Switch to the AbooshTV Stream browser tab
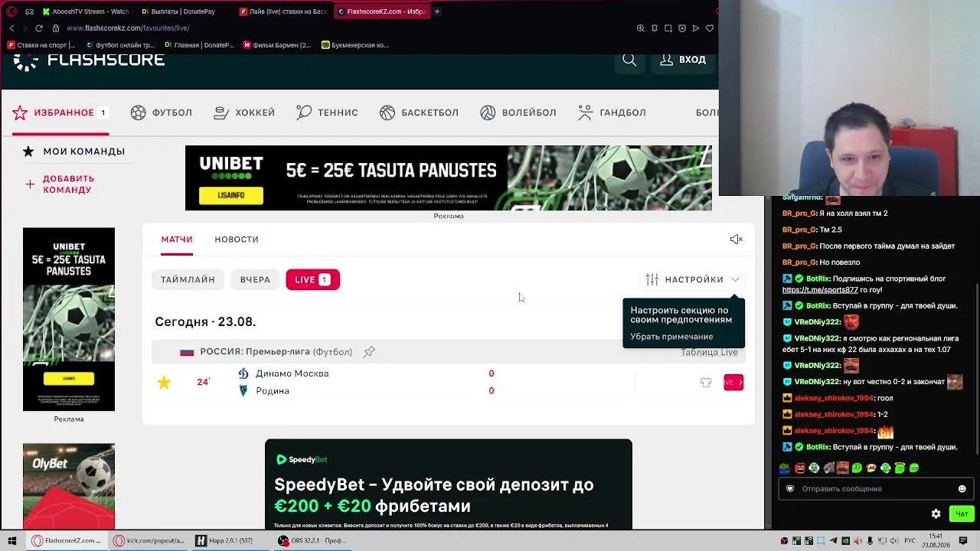The image size is (980, 551). click(x=86, y=11)
